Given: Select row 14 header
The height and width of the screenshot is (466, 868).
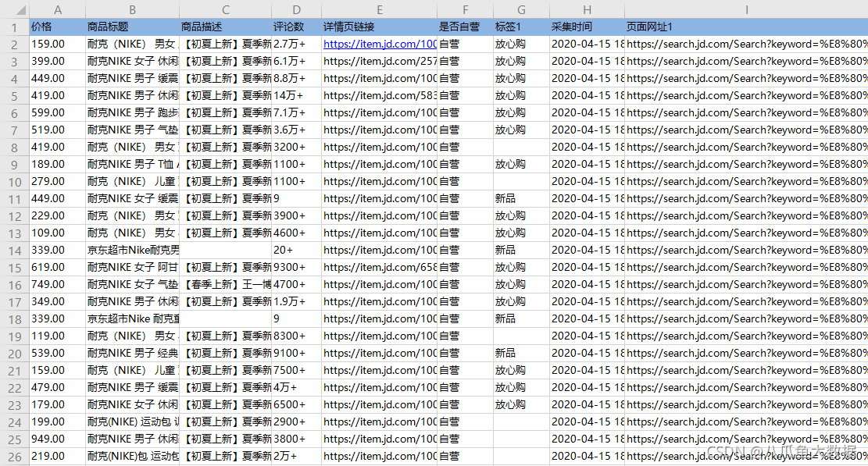Looking at the screenshot, I should point(15,251).
